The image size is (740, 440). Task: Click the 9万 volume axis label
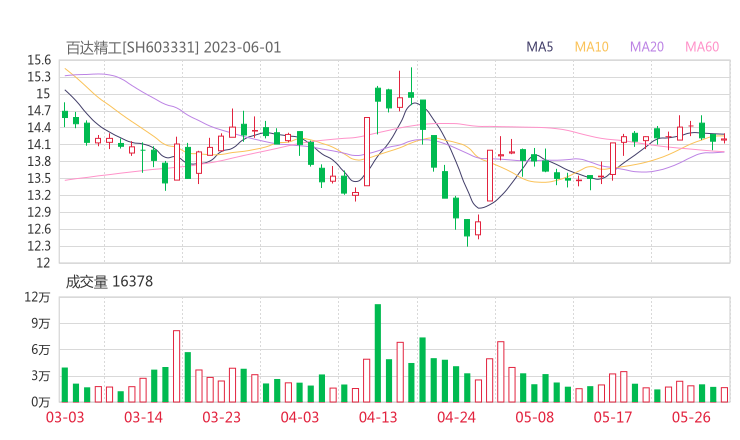coord(41,323)
